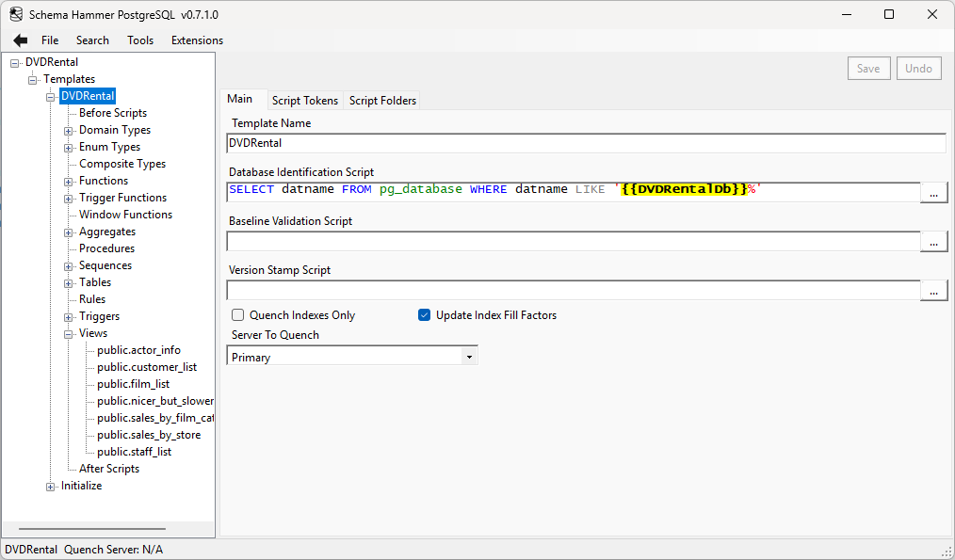
Task: Open the Baseline Validation Script ellipsis editor
Action: [x=933, y=241]
